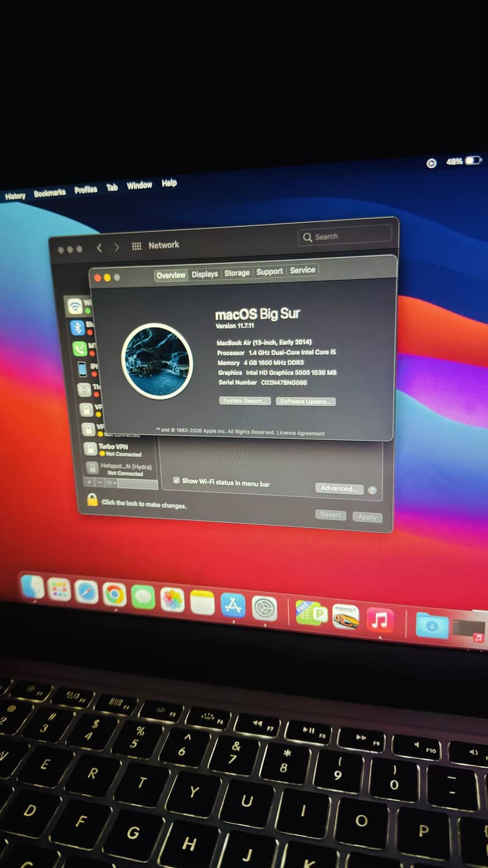Open Music from the Dock
The width and height of the screenshot is (488, 868).
point(380,620)
